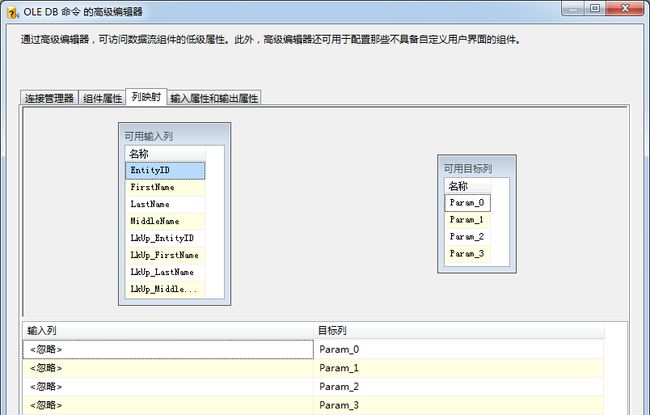Click the 输入列 grid column header
The height and width of the screenshot is (415, 650).
coord(168,331)
